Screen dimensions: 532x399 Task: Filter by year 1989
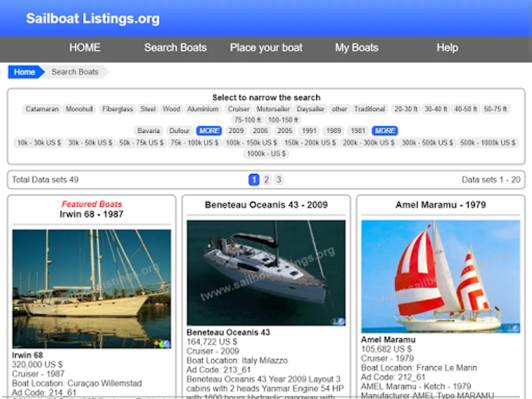tap(334, 131)
